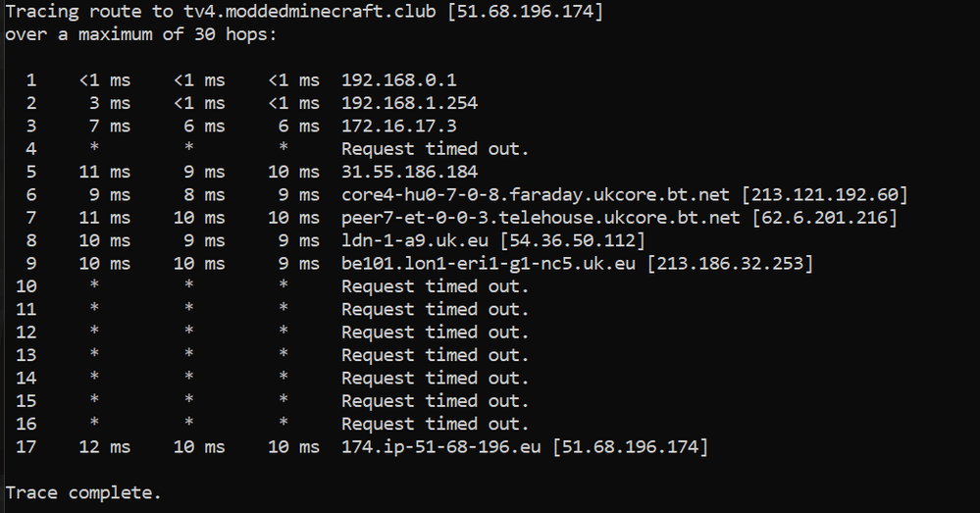
Task: Click "Request timed out." on hop 10
Action: 435,286
